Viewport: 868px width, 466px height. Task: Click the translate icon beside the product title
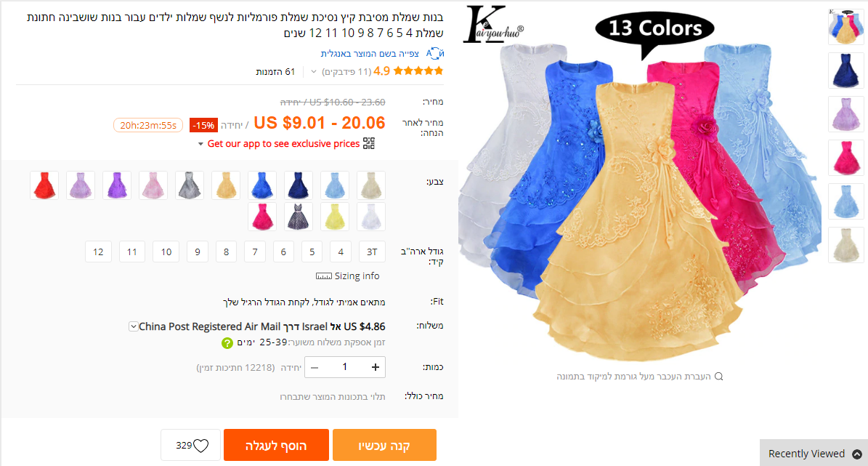[x=435, y=53]
